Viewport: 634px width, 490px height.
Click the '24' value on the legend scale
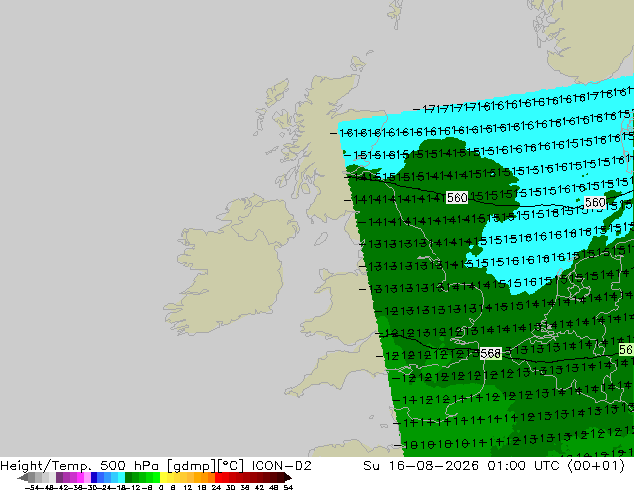(x=216, y=487)
